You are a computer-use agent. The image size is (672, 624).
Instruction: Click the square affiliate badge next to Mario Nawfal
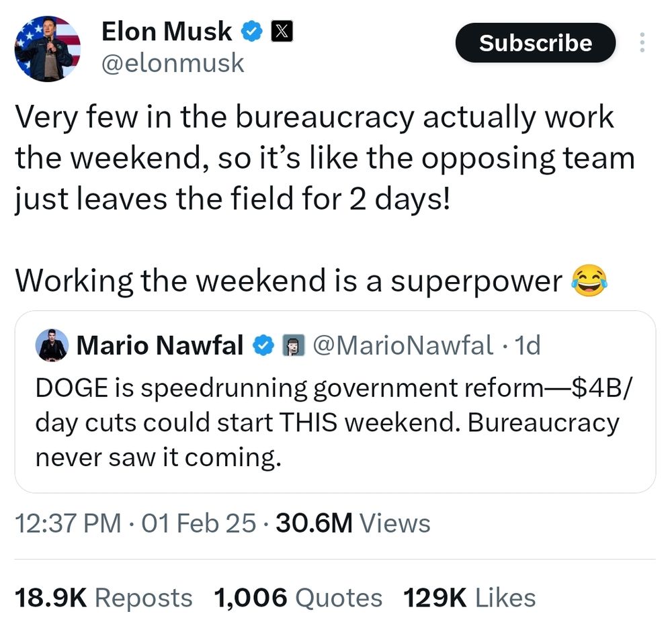[x=294, y=346]
